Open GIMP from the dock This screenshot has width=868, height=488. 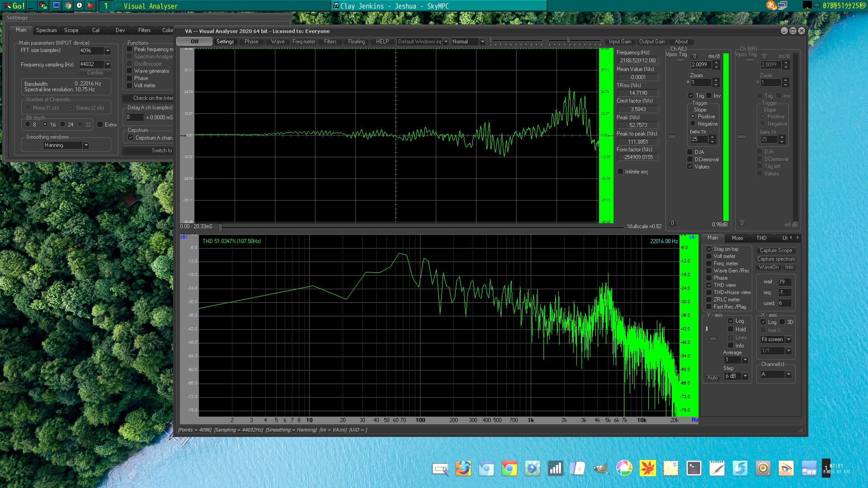point(601,469)
